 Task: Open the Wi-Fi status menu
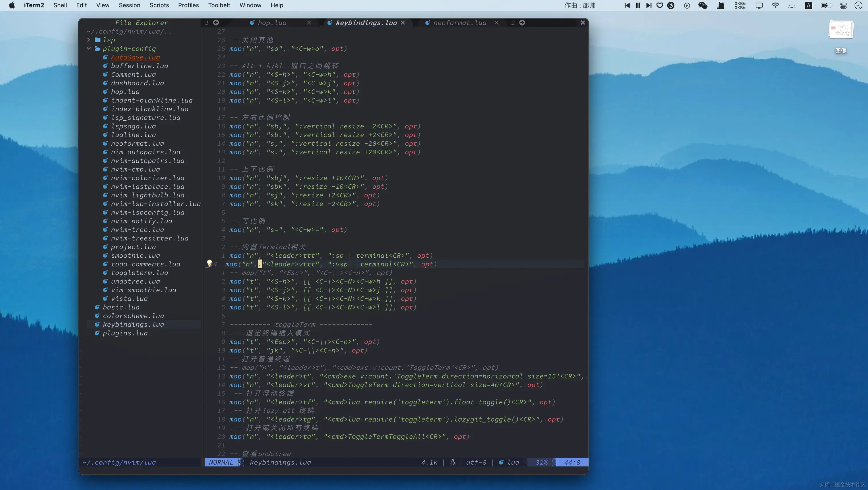[x=775, y=5]
